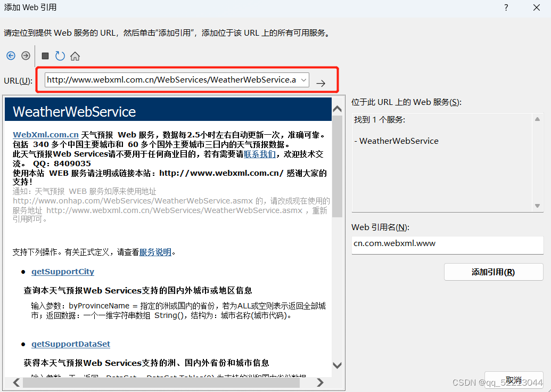Refresh the web service page
Image resolution: width=551 pixels, height=392 pixels.
pos(60,55)
